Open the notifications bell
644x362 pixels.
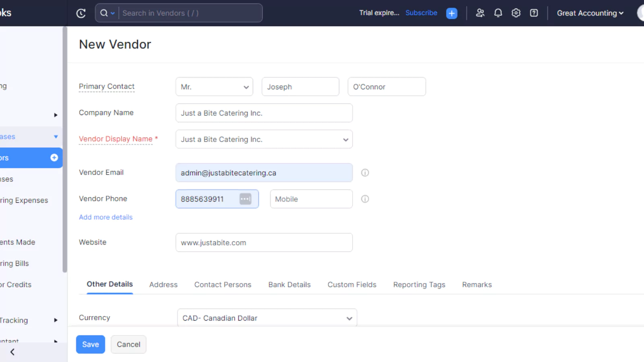click(x=498, y=13)
